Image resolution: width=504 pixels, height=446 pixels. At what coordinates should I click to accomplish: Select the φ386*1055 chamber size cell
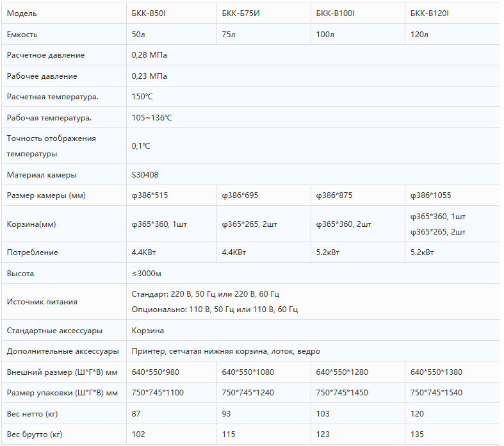coord(452,195)
